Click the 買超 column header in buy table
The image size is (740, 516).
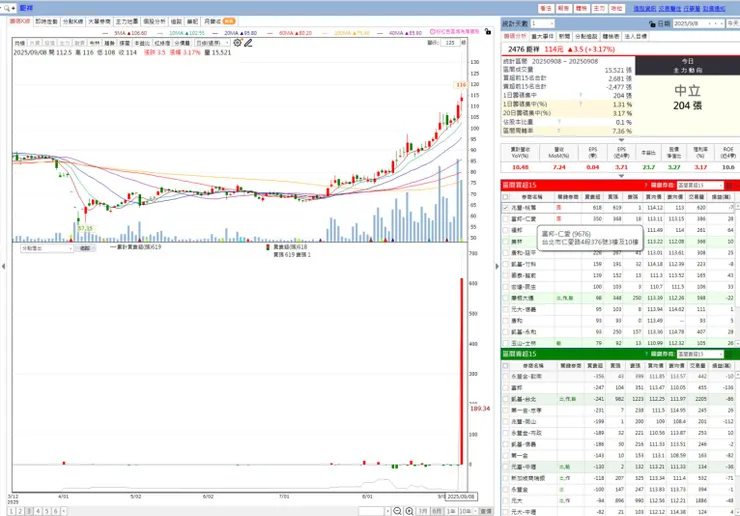593,196
